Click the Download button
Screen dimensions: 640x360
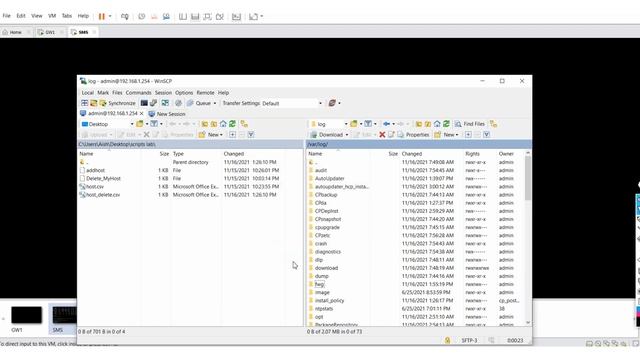pyautogui.click(x=326, y=134)
